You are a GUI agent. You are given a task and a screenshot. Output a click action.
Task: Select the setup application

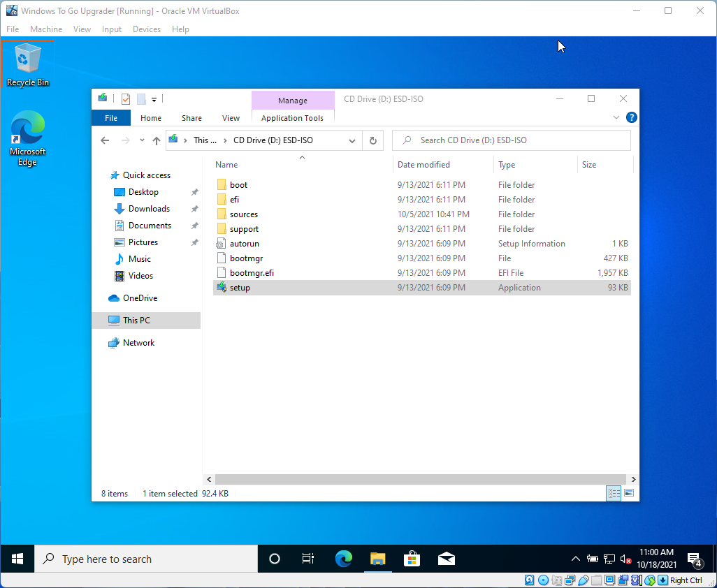pos(421,288)
